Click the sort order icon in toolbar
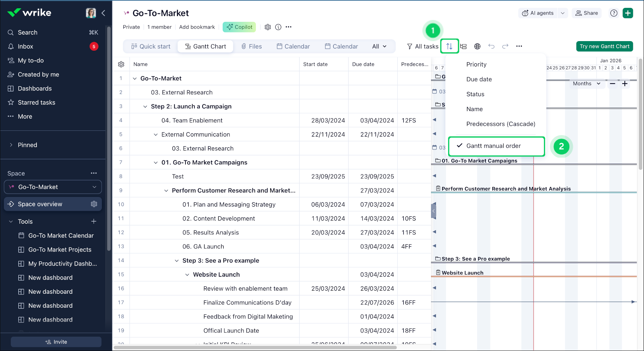 click(x=449, y=46)
